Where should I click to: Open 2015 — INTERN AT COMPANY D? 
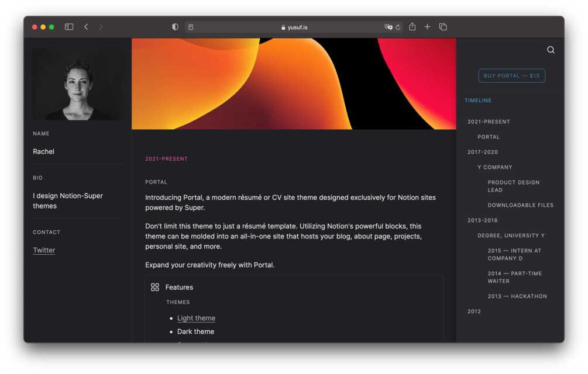(514, 255)
